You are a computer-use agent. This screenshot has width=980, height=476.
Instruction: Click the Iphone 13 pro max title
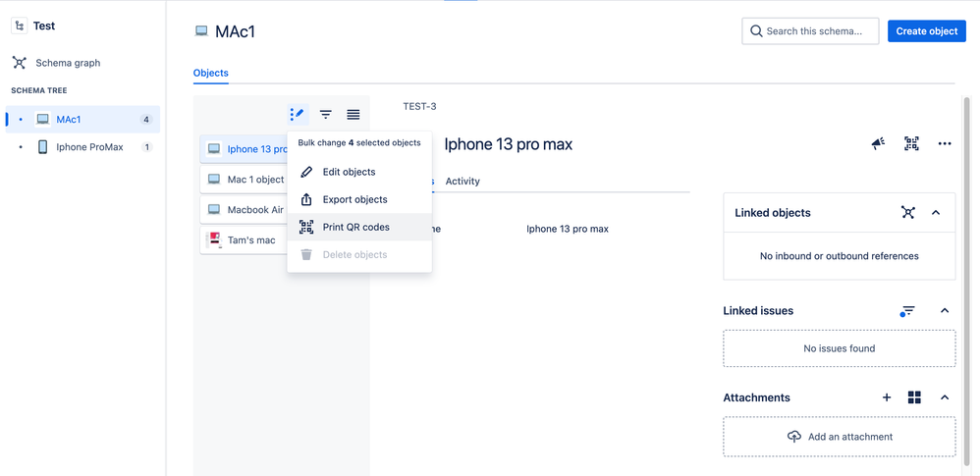508,144
